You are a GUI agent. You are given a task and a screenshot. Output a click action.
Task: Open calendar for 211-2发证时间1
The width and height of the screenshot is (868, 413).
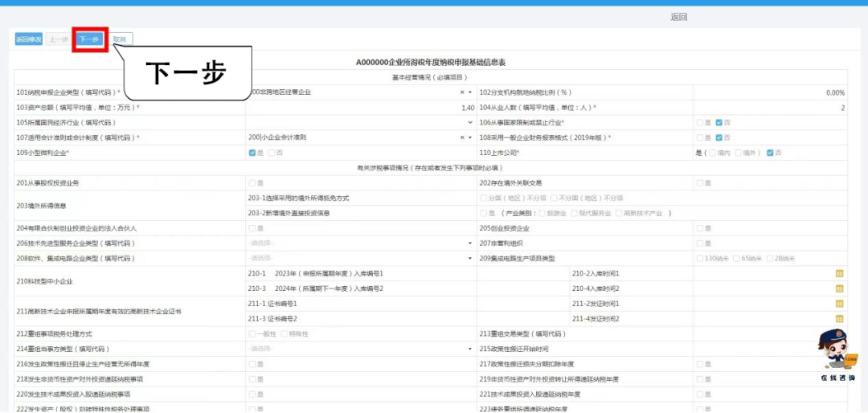839,304
